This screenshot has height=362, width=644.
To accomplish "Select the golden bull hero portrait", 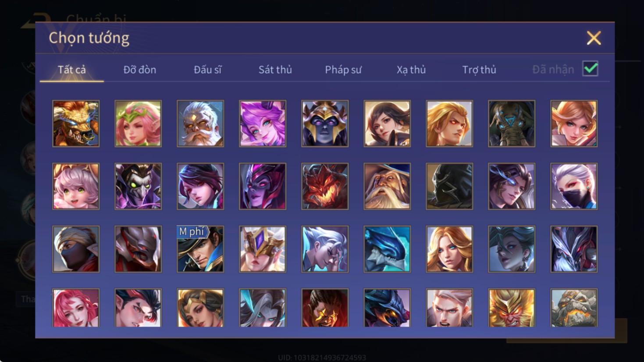I will (x=76, y=124).
